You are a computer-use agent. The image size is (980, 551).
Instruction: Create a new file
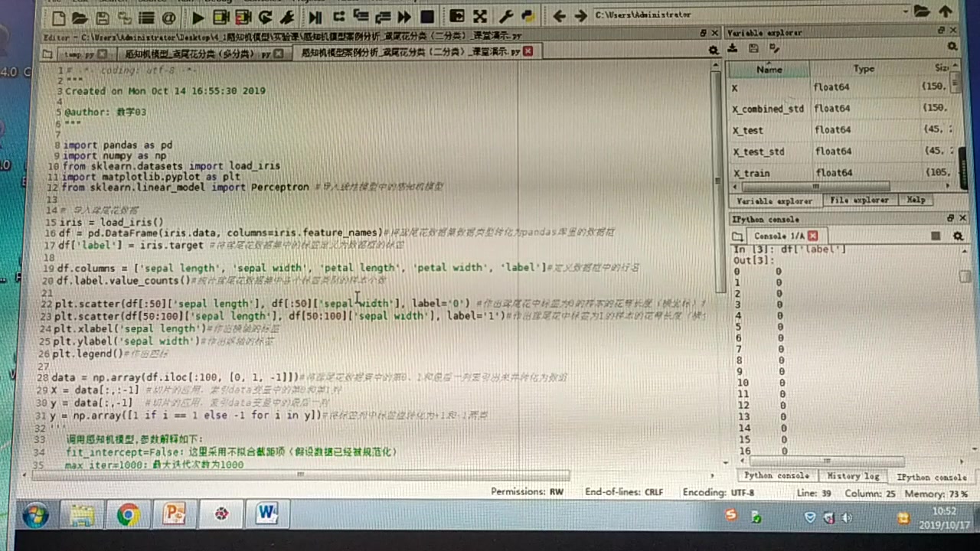pos(59,17)
